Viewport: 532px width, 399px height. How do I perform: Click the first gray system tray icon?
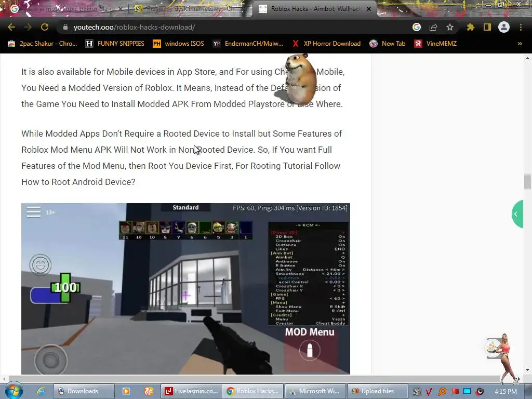coord(417,392)
